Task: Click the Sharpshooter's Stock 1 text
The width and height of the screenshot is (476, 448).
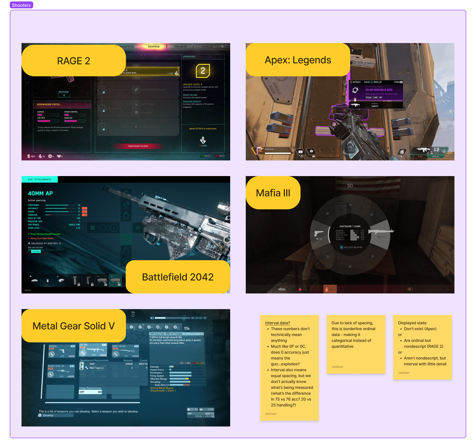Action: pyautogui.click(x=163, y=391)
